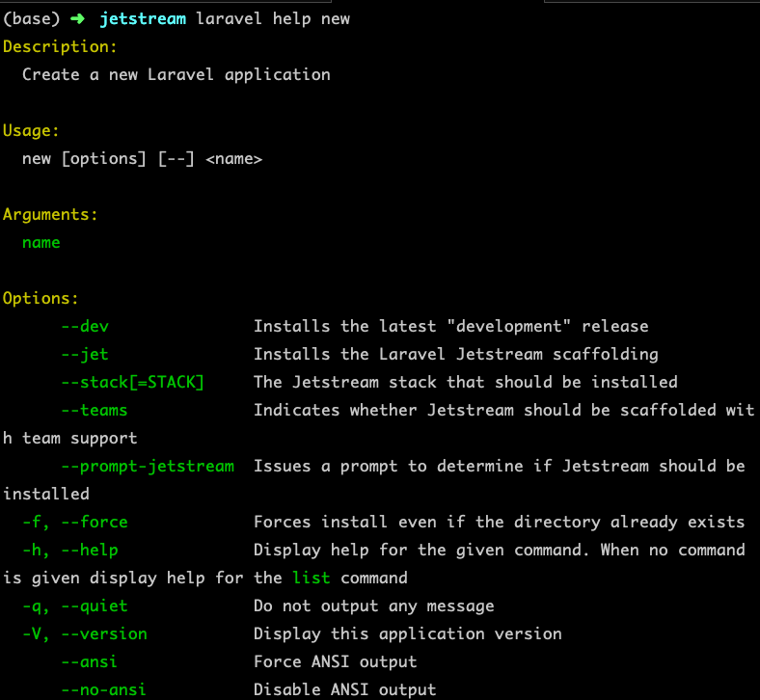Viewport: 760px width, 700px height.
Task: Click 'Installs the latest "development" release' description
Action: pos(451,326)
